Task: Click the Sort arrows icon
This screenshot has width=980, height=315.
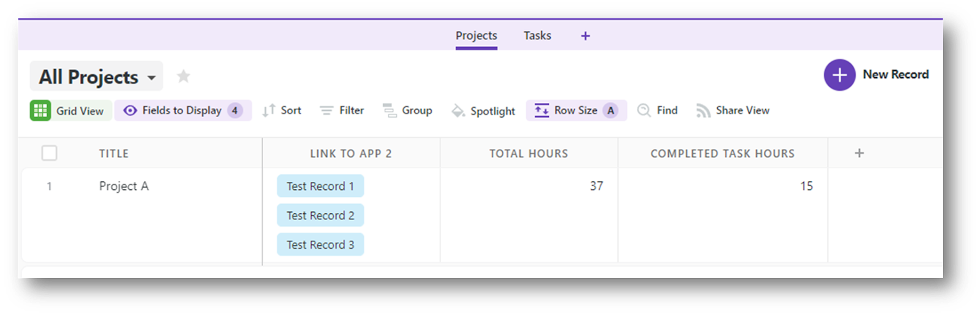Action: [268, 110]
